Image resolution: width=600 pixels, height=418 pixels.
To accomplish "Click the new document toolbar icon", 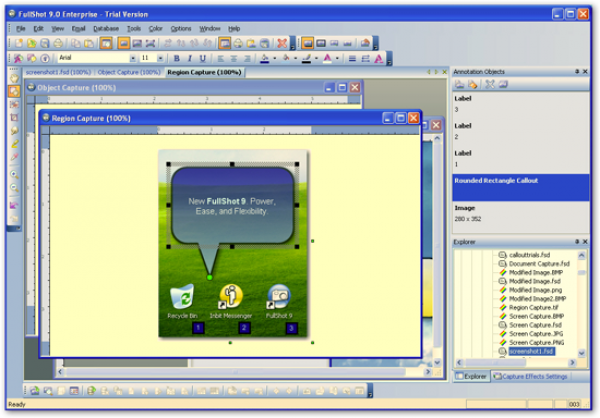I will coord(19,44).
